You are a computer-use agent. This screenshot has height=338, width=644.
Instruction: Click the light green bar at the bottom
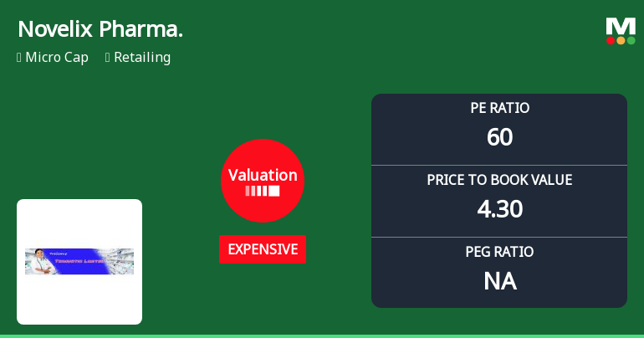[x=322, y=335]
